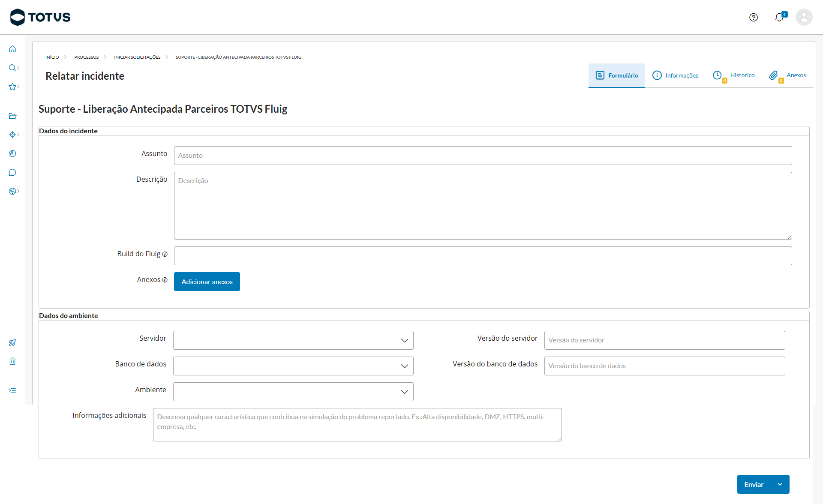This screenshot has height=504, width=823.
Task: Click the Adicionar anexos button
Action: pyautogui.click(x=207, y=282)
